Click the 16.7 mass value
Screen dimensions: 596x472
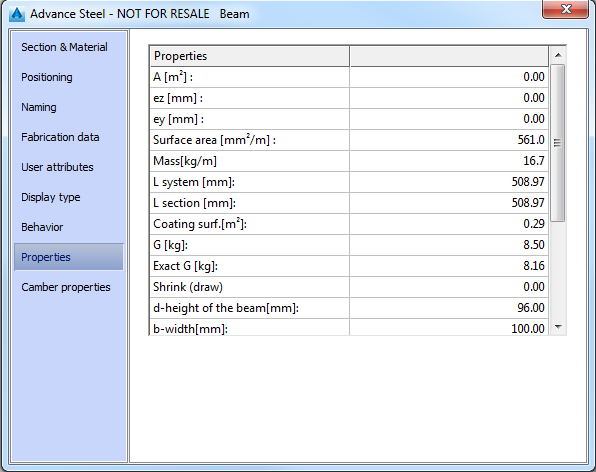(x=534, y=161)
